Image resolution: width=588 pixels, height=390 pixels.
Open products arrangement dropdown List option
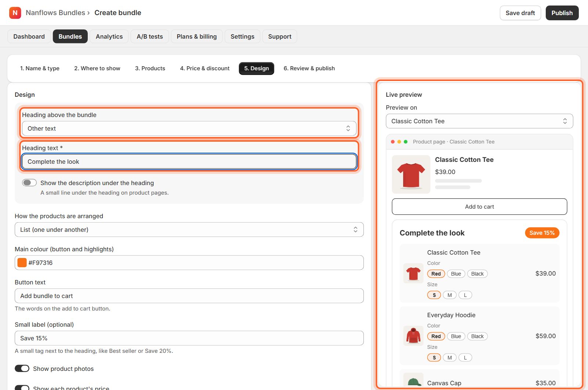189,230
